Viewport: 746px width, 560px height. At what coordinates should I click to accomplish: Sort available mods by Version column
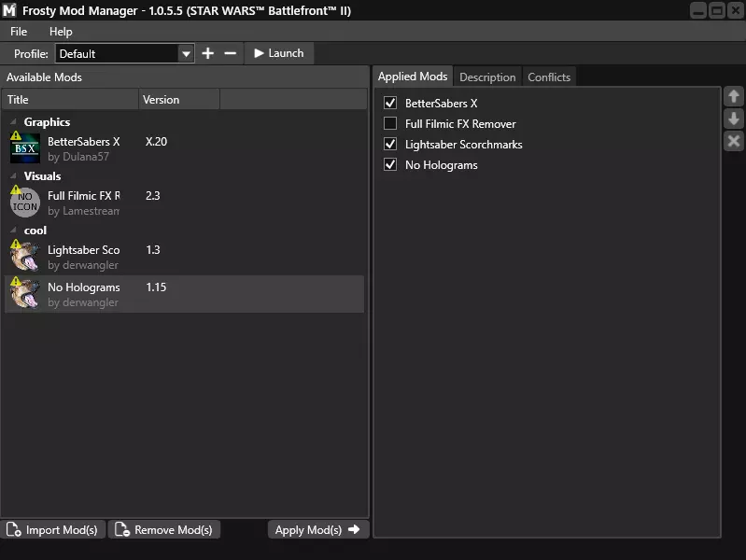pyautogui.click(x=179, y=100)
